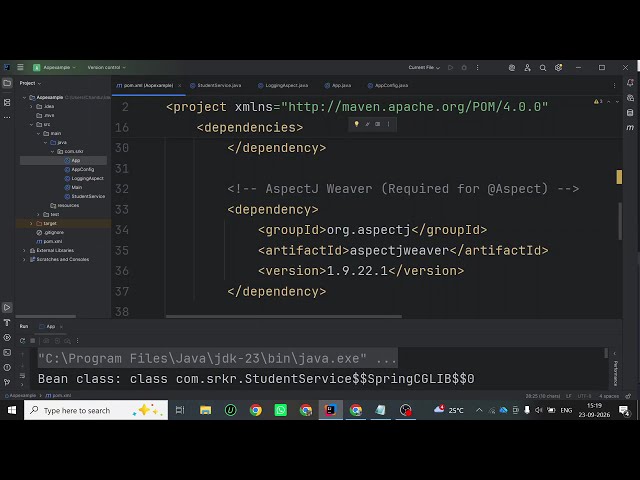This screenshot has width=640, height=480.
Task: Open the Build hammer tool window
Action: pyautogui.click(x=7, y=323)
